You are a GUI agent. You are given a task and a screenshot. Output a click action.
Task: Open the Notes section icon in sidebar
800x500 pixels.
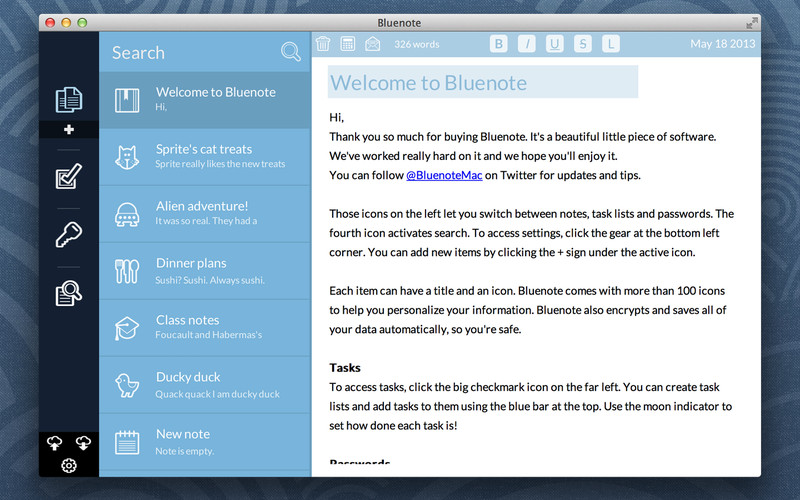click(x=68, y=99)
